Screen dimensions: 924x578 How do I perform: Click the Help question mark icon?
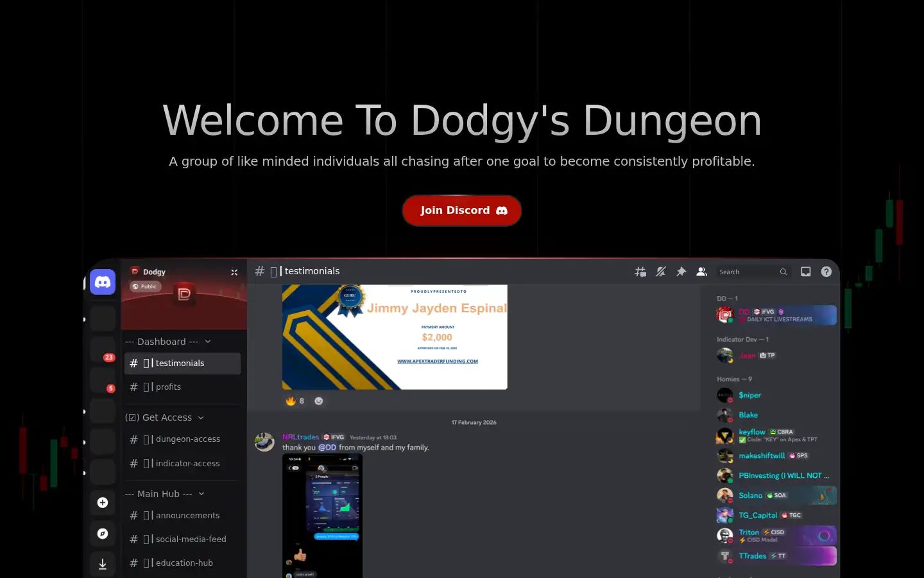pyautogui.click(x=826, y=272)
